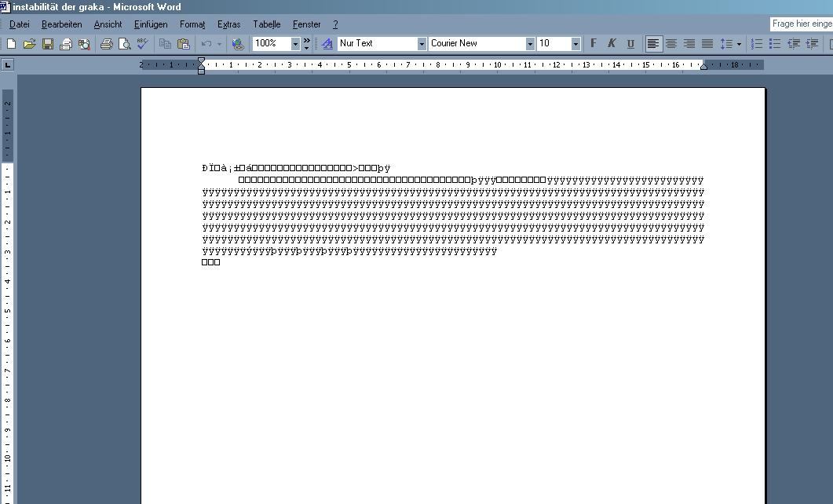Click the right indent marker on ruler
The width and height of the screenshot is (833, 504).
[x=704, y=67]
